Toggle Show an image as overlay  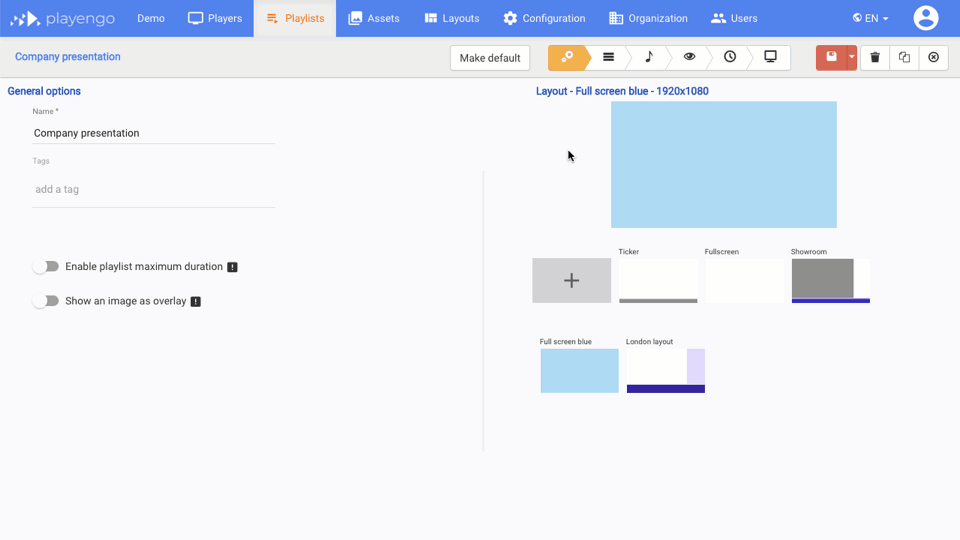(46, 301)
